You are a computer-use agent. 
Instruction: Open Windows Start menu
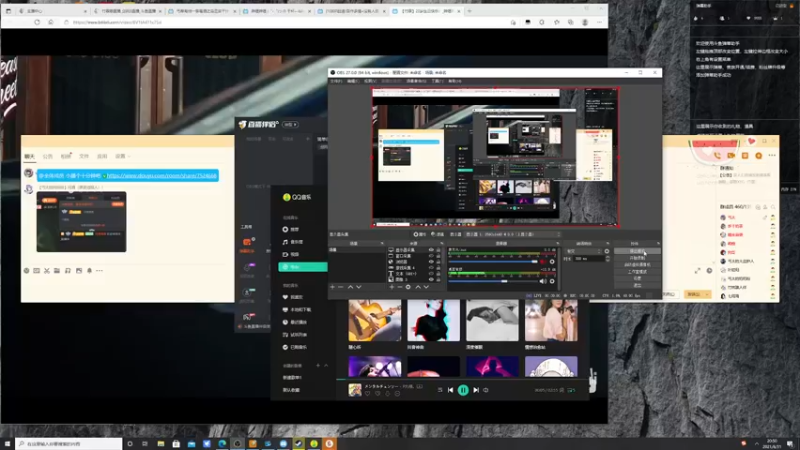click(7, 444)
